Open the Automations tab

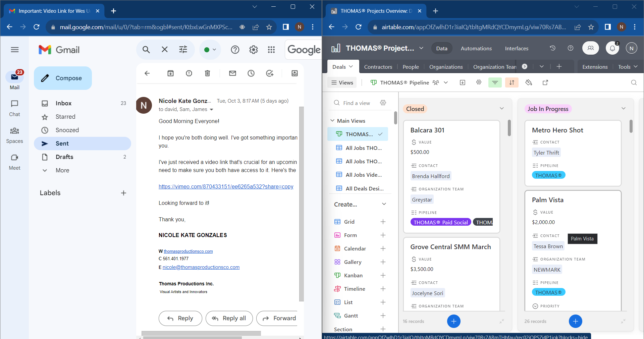pyautogui.click(x=476, y=48)
